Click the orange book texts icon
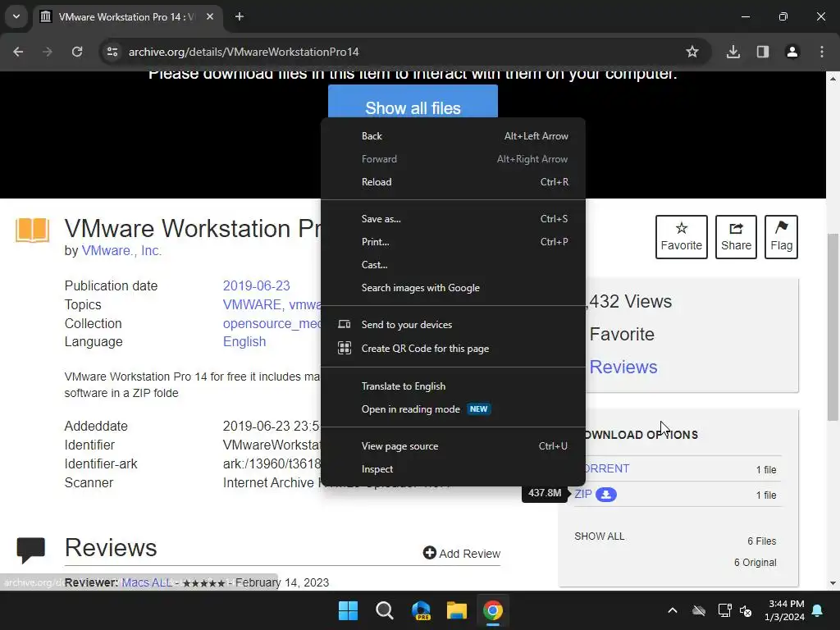Viewport: 840px width, 630px height. (x=33, y=231)
